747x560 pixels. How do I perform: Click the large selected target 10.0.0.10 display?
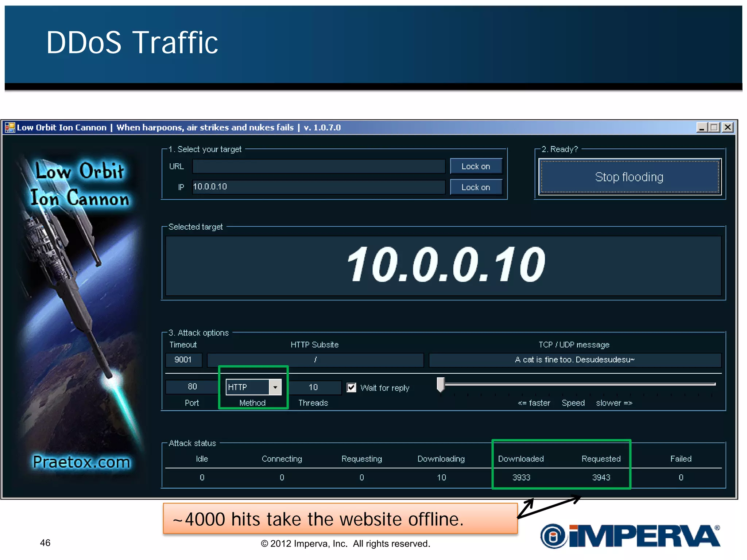[443, 265]
